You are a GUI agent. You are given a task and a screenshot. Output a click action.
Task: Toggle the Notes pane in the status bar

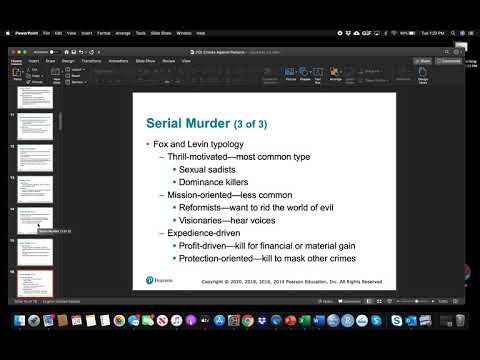pos(326,301)
